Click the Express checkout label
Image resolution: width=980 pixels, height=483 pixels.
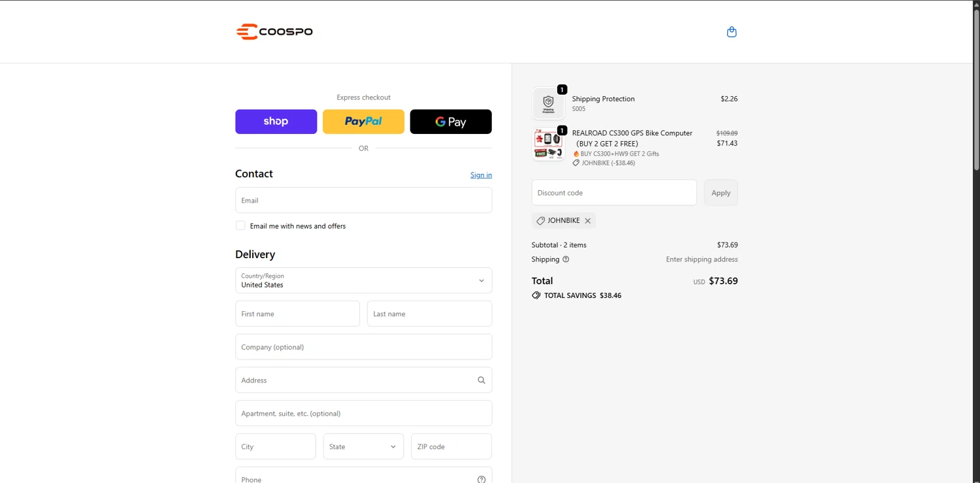point(363,97)
